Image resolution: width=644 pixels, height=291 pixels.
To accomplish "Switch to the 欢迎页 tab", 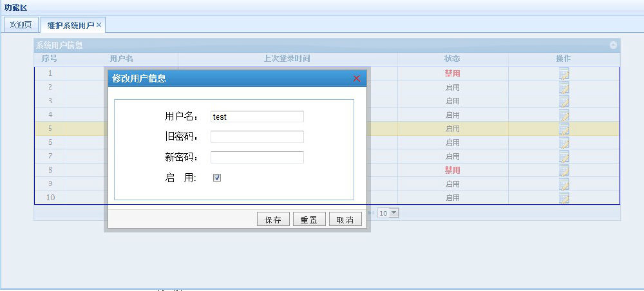I will pos(20,25).
